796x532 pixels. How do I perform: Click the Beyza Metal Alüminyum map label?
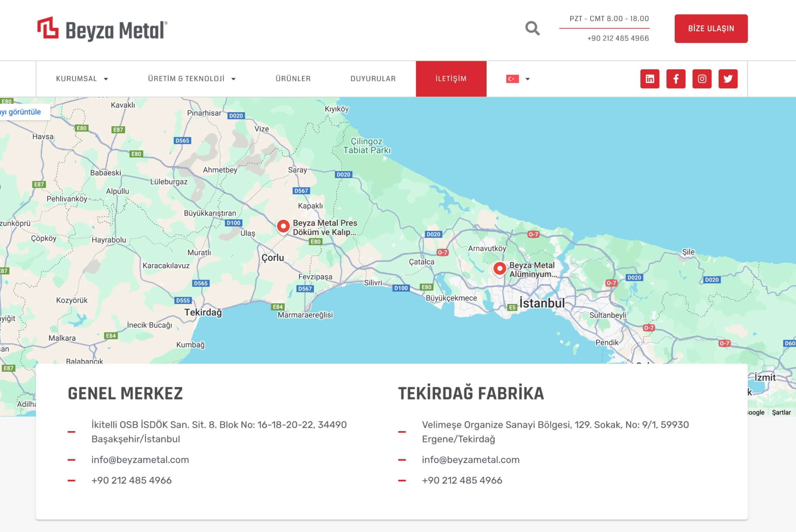(x=533, y=270)
